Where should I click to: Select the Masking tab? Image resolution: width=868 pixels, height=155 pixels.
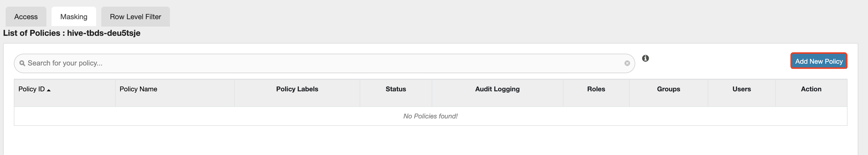click(x=74, y=17)
